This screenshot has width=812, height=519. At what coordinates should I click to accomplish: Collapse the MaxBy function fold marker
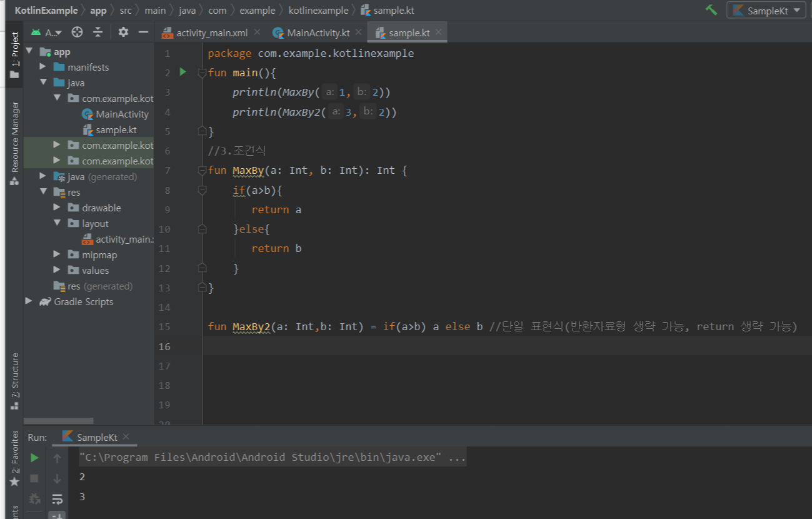pyautogui.click(x=202, y=171)
